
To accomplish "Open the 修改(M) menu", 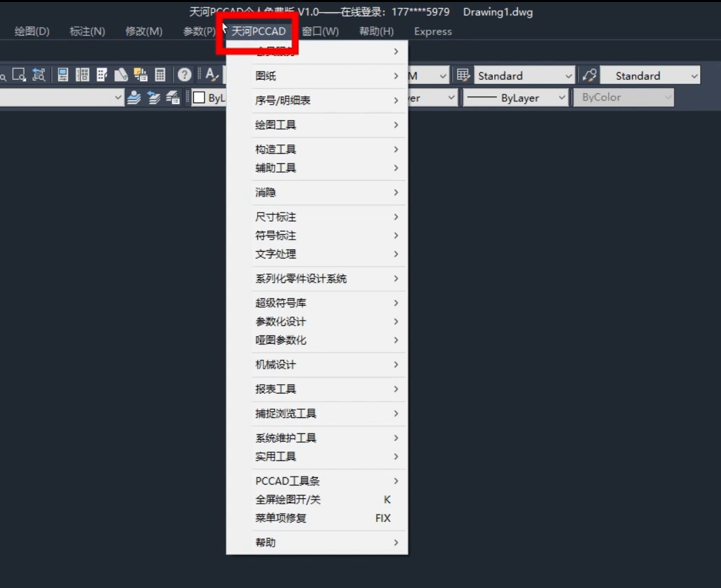I will [143, 31].
